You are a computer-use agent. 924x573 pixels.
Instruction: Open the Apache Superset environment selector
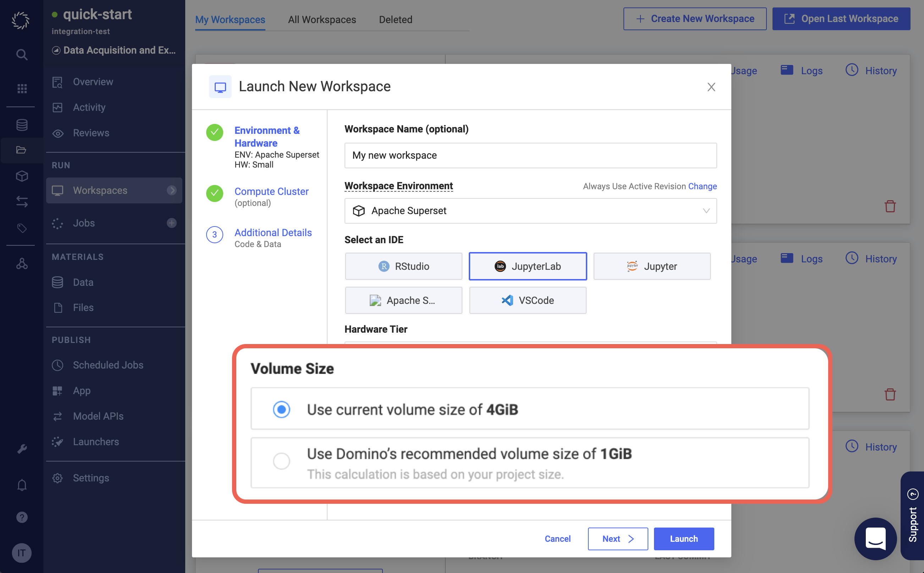[530, 211]
